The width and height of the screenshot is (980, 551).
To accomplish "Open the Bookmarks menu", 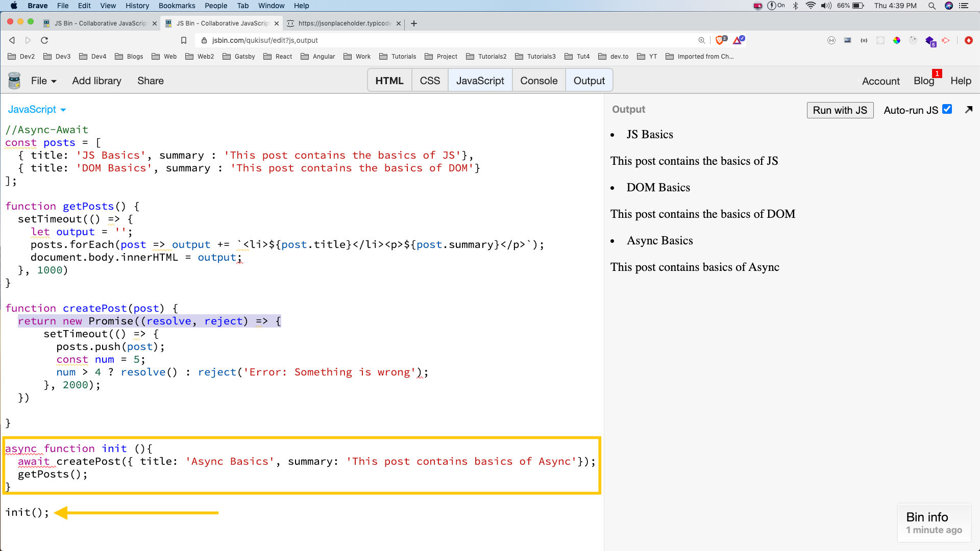I will click(177, 6).
